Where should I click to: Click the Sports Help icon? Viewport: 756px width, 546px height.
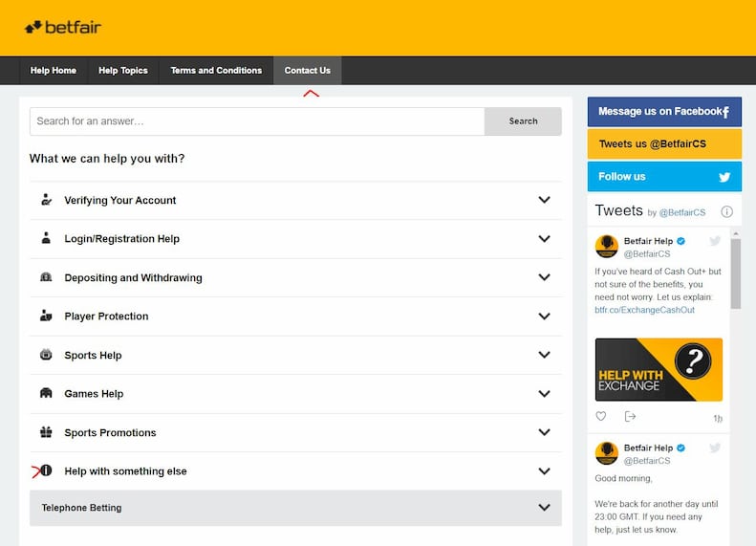click(46, 355)
